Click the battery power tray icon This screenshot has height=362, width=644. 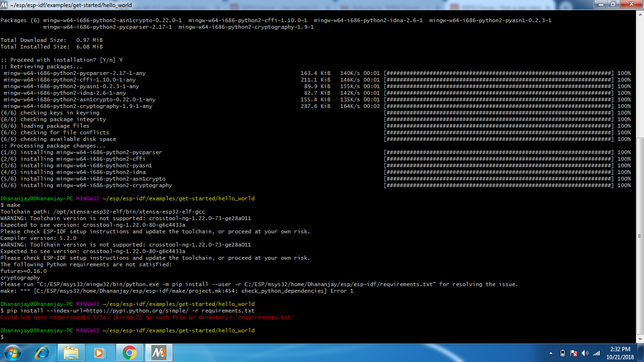[562, 353]
